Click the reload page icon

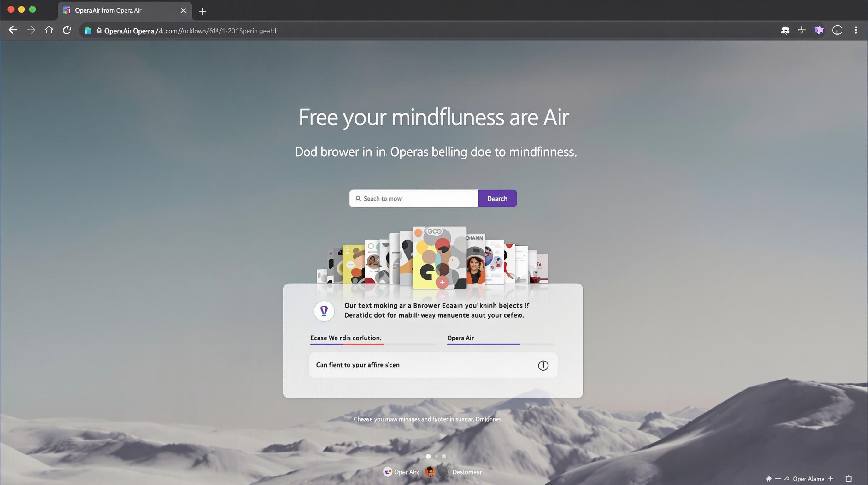(67, 30)
